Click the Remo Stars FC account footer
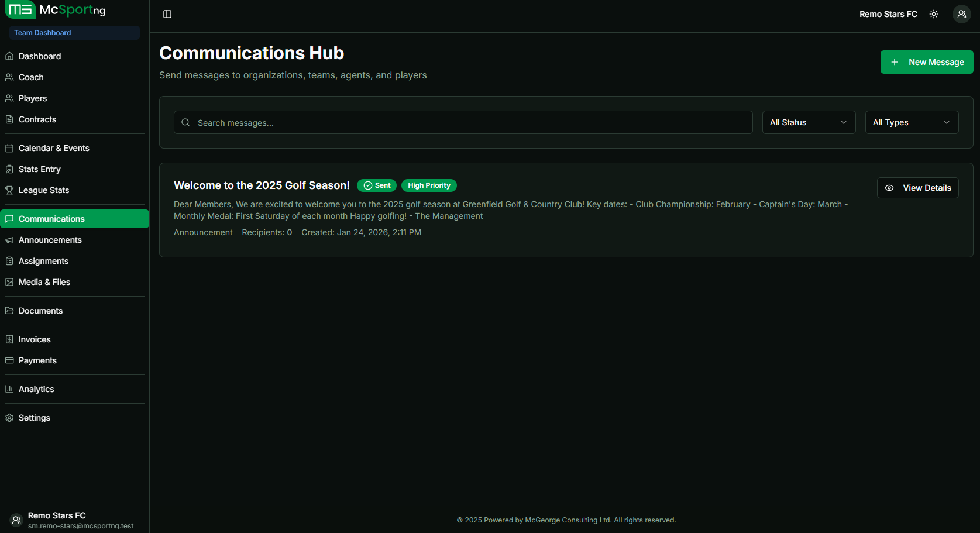980x533 pixels. [70, 520]
